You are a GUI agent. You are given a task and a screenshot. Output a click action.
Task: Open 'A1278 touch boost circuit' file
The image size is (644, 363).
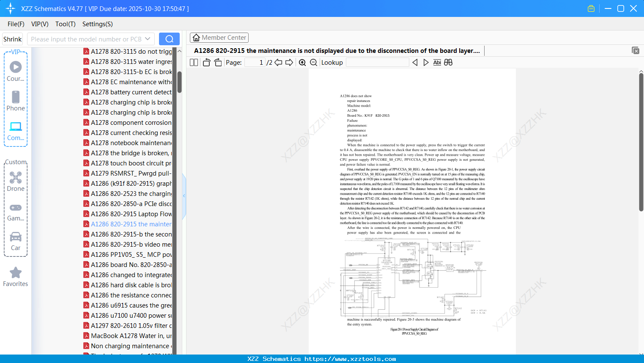coord(128,163)
